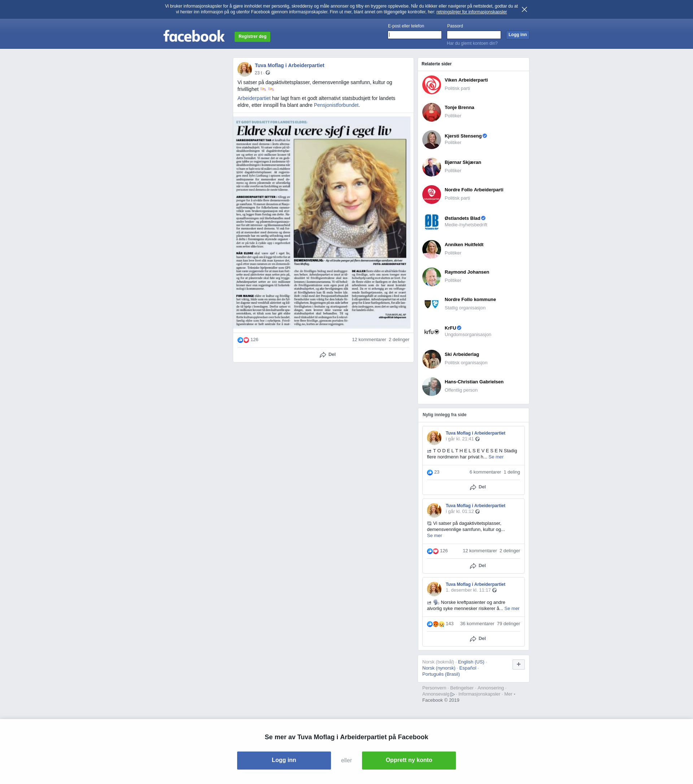Viewport: 693px width, 784px height.
Task: Open the Betingelser footer link
Action: point(462,688)
